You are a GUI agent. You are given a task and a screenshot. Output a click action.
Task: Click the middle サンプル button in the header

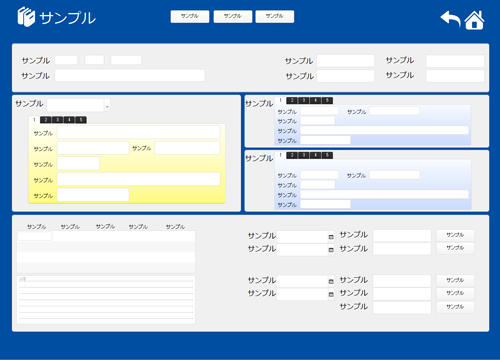(233, 16)
